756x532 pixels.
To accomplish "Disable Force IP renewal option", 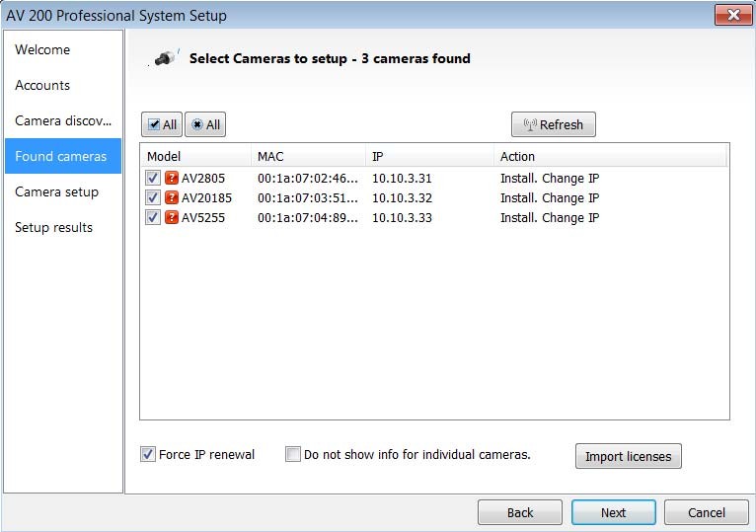I will point(149,455).
